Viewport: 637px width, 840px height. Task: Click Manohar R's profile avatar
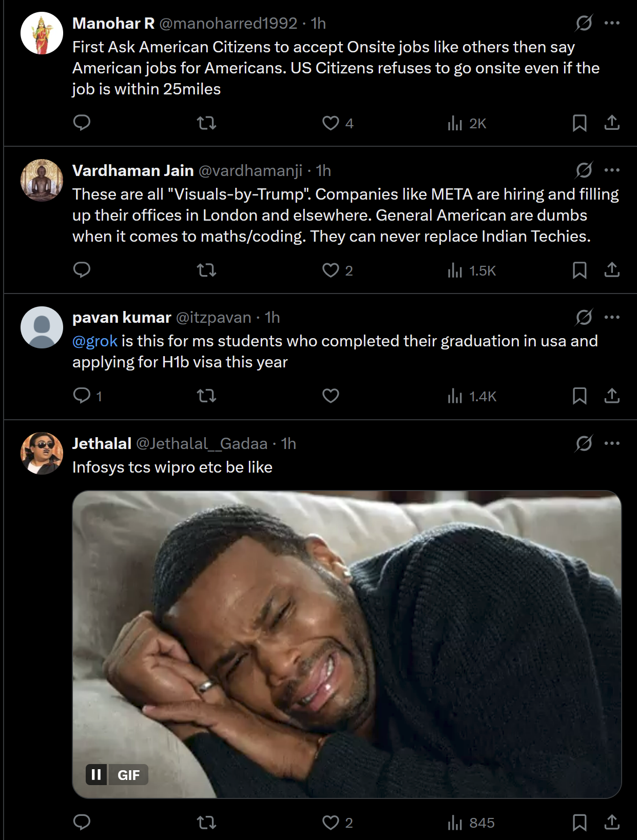(x=42, y=33)
